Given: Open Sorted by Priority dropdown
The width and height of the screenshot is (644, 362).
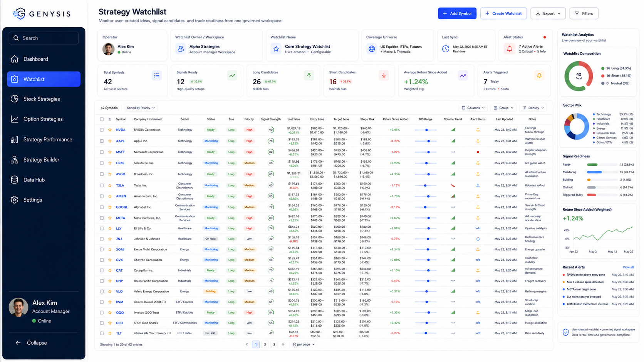Looking at the screenshot, I should pos(141,108).
